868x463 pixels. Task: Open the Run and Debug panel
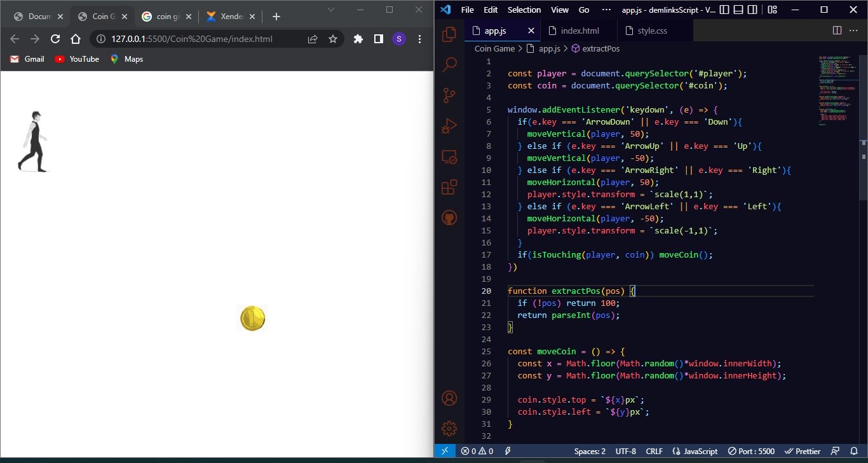[449, 125]
